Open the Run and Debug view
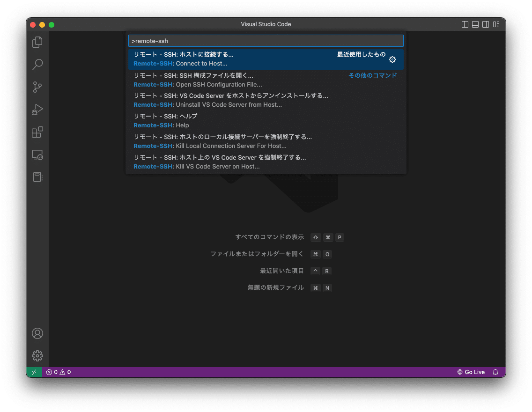Viewport: 532px width, 412px height. pyautogui.click(x=37, y=110)
